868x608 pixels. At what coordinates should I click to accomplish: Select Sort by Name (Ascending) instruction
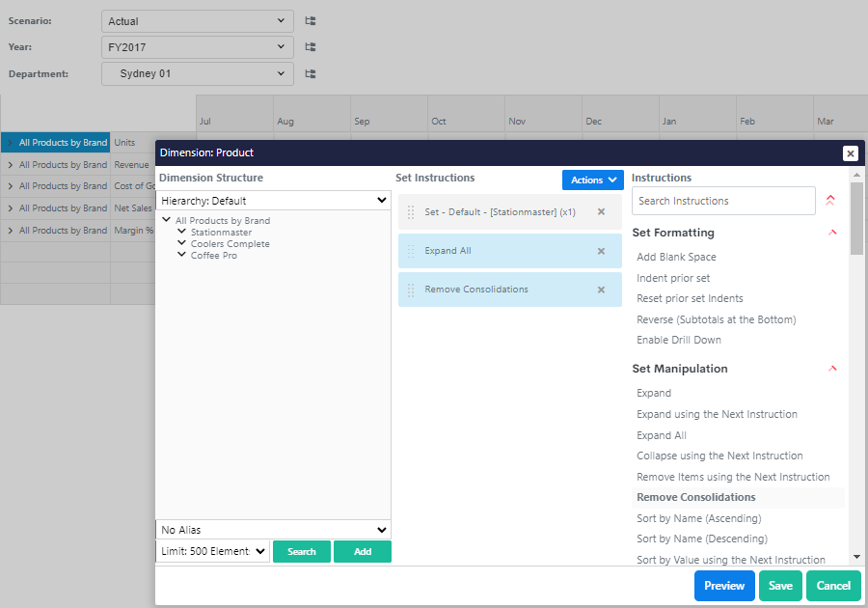coord(701,518)
